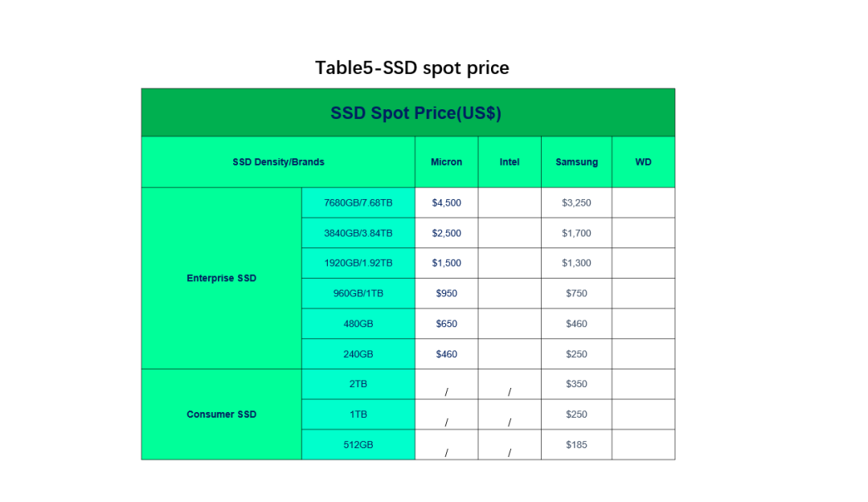868x502 pixels.
Task: Select the Micron $1,500 price cell
Action: tap(446, 263)
